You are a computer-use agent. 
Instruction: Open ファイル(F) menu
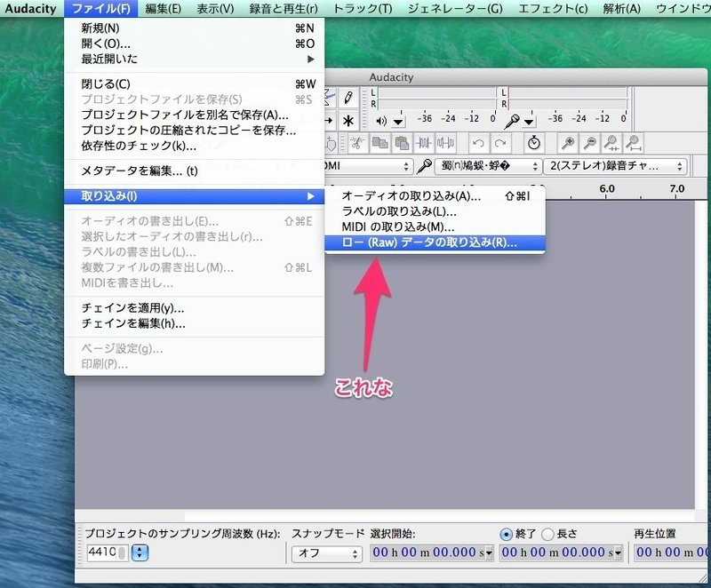100,9
